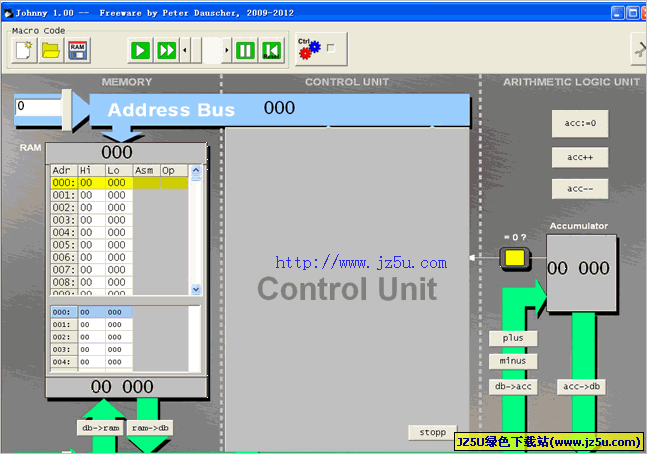Click the green single-step fast-forward button
The width and height of the screenshot is (647, 454).
166,50
